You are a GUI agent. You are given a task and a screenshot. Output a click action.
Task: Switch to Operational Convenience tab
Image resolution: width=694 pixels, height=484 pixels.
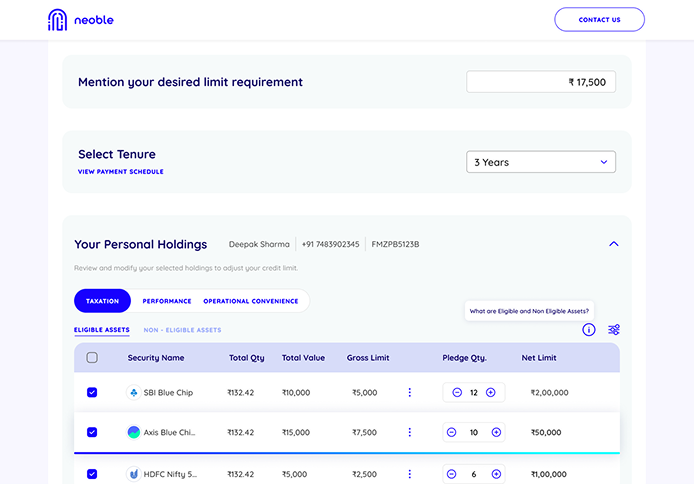tap(251, 301)
